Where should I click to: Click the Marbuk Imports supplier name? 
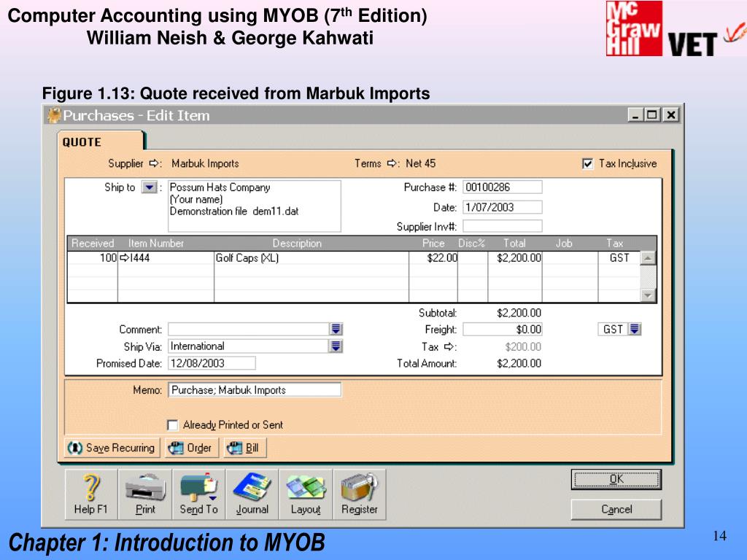(205, 163)
